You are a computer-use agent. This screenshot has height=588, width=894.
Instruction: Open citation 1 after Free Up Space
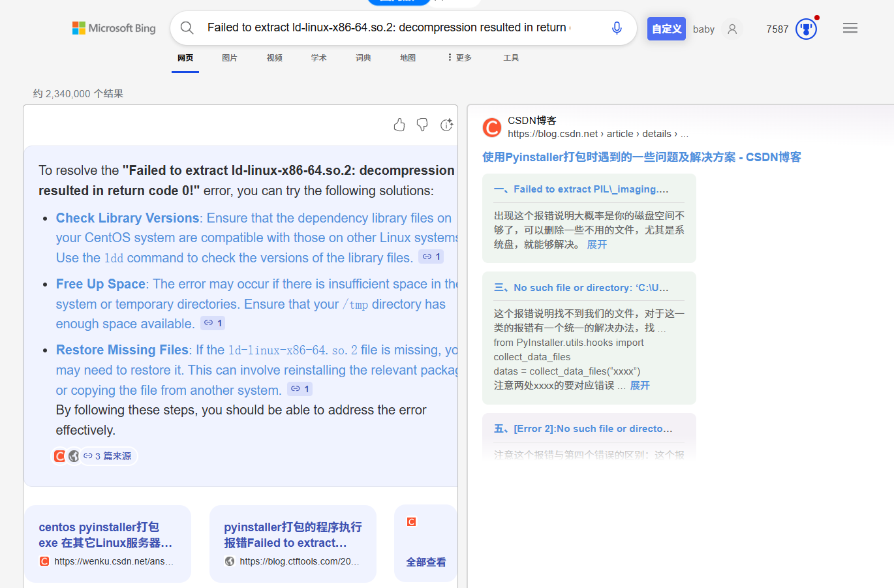pyautogui.click(x=213, y=322)
